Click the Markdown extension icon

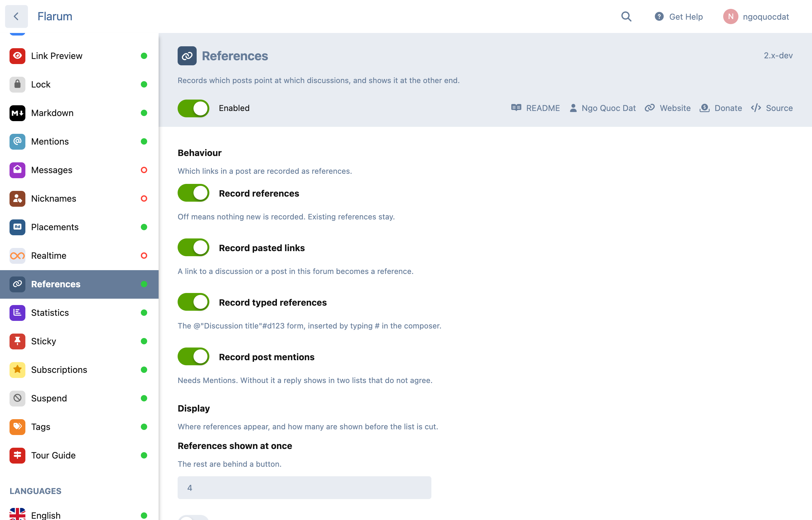point(17,113)
